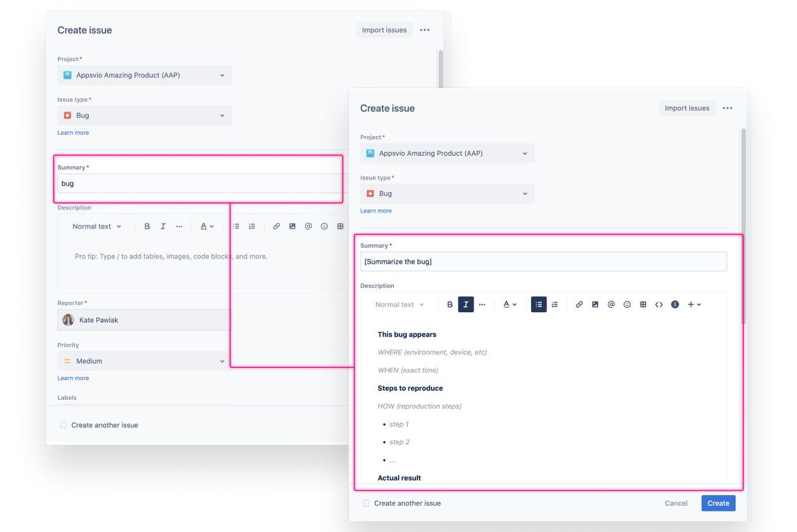The width and height of the screenshot is (797, 532).
Task: Insert a link into the bug description
Action: point(579,304)
